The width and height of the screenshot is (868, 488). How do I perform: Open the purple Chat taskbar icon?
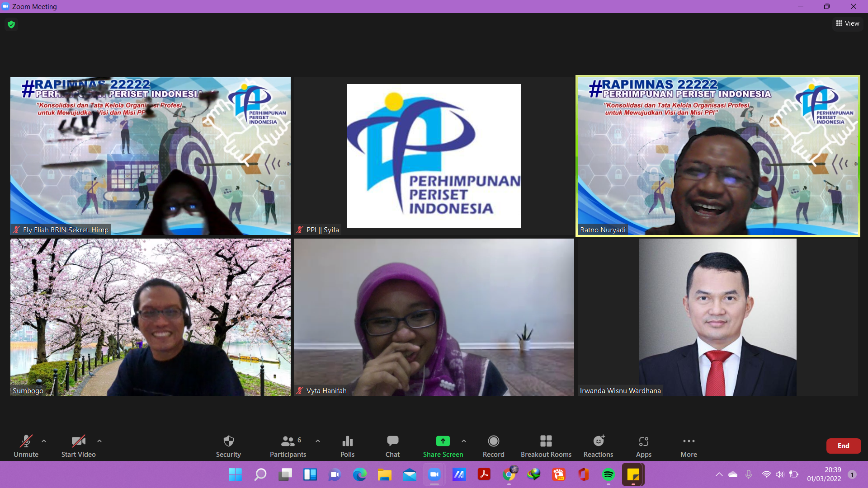(x=335, y=474)
